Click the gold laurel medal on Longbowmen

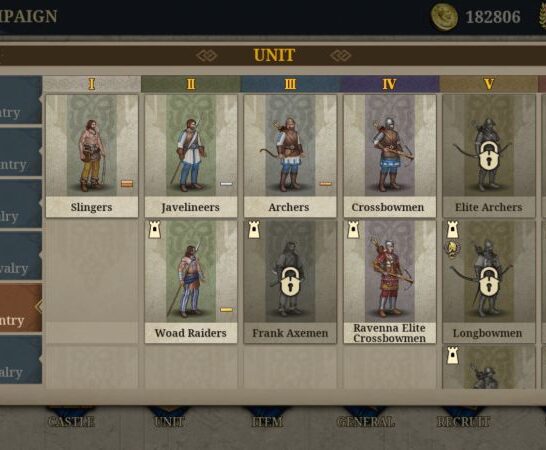pyautogui.click(x=452, y=249)
